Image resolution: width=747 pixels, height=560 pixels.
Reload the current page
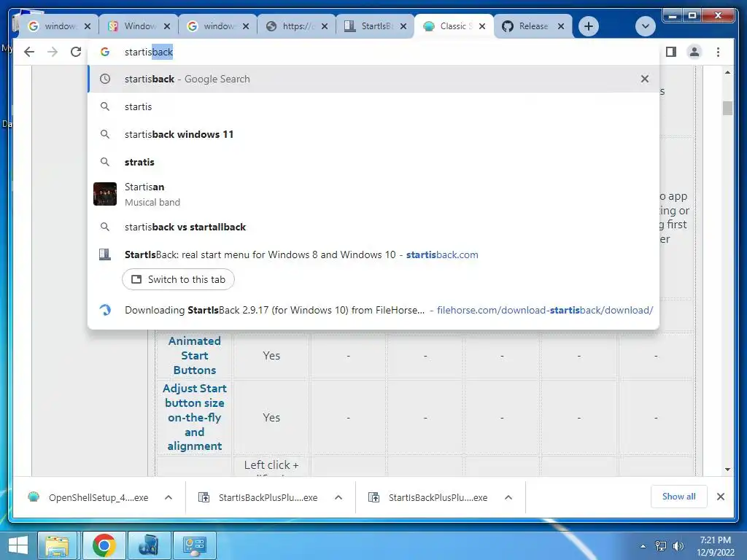pyautogui.click(x=76, y=52)
